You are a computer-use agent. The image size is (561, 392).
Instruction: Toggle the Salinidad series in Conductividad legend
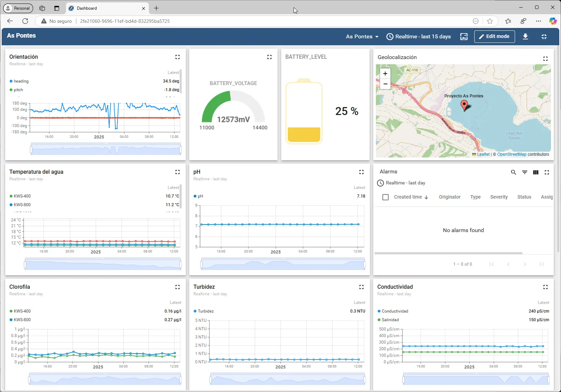tap(390, 320)
